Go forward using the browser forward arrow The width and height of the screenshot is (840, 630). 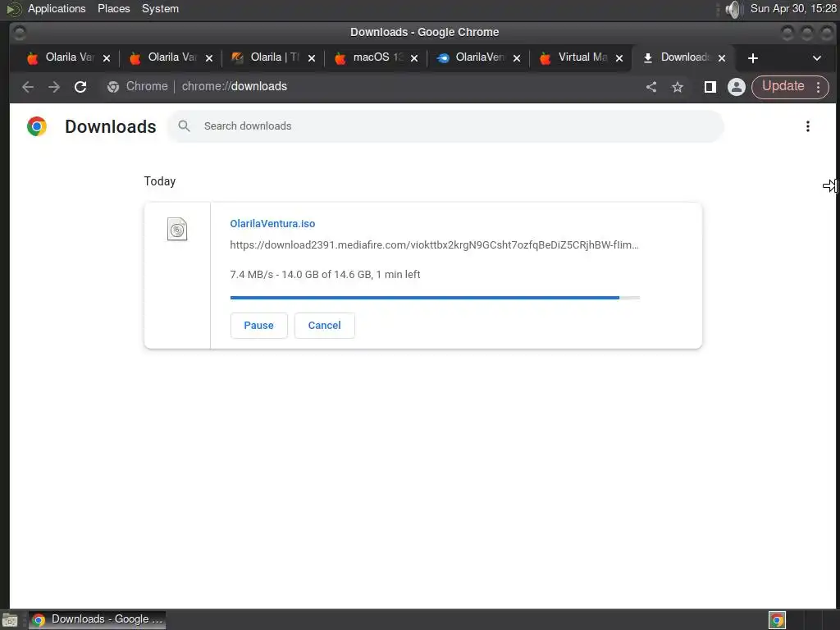(x=54, y=87)
